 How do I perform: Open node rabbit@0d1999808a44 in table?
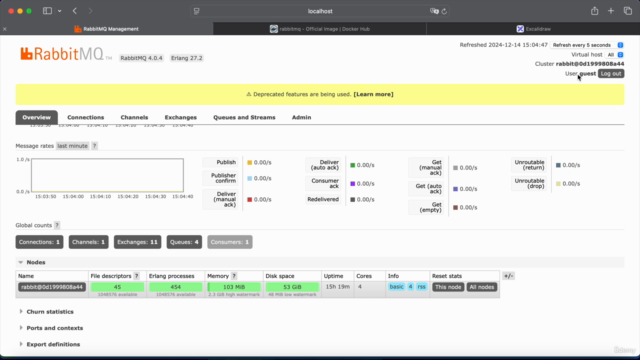coord(52,287)
